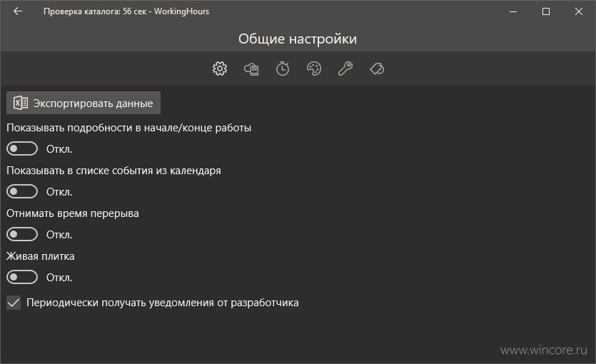Turn on subtract break time switch
The width and height of the screenshot is (596, 364).
pyautogui.click(x=22, y=234)
